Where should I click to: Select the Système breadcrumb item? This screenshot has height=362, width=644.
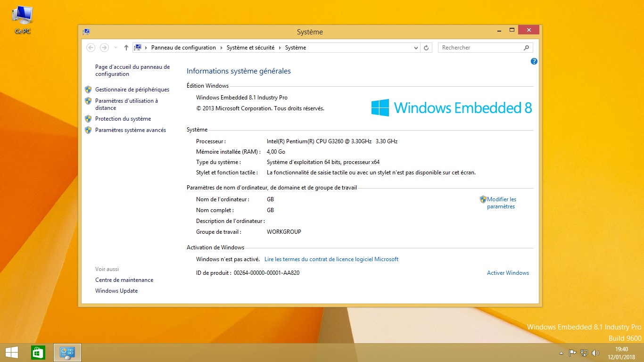296,48
